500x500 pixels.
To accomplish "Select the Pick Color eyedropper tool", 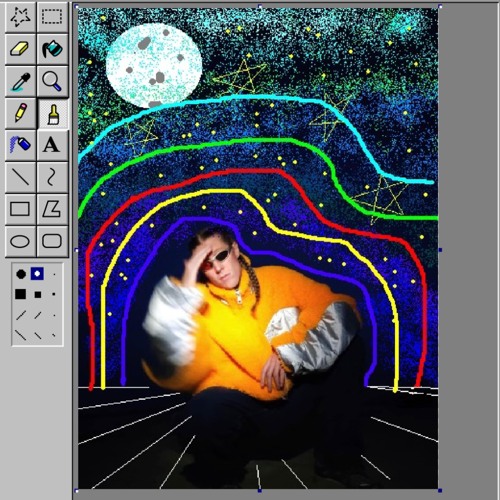I will coord(20,81).
